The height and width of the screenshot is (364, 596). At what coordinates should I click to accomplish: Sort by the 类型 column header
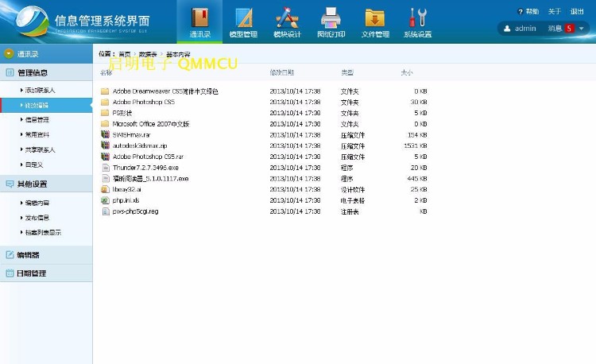[347, 72]
